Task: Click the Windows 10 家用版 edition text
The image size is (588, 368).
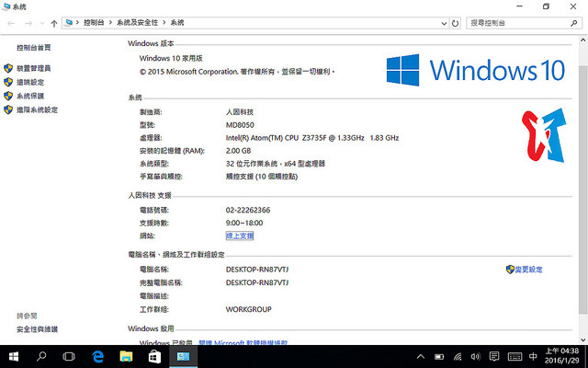Action: point(171,58)
